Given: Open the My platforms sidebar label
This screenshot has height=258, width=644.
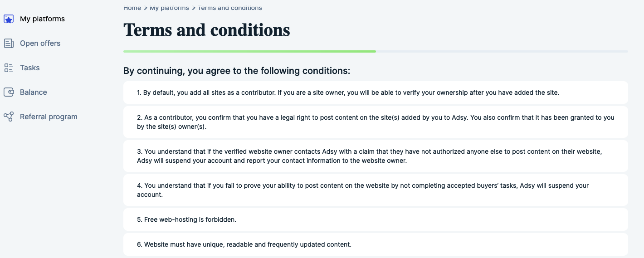Looking at the screenshot, I should [x=42, y=19].
